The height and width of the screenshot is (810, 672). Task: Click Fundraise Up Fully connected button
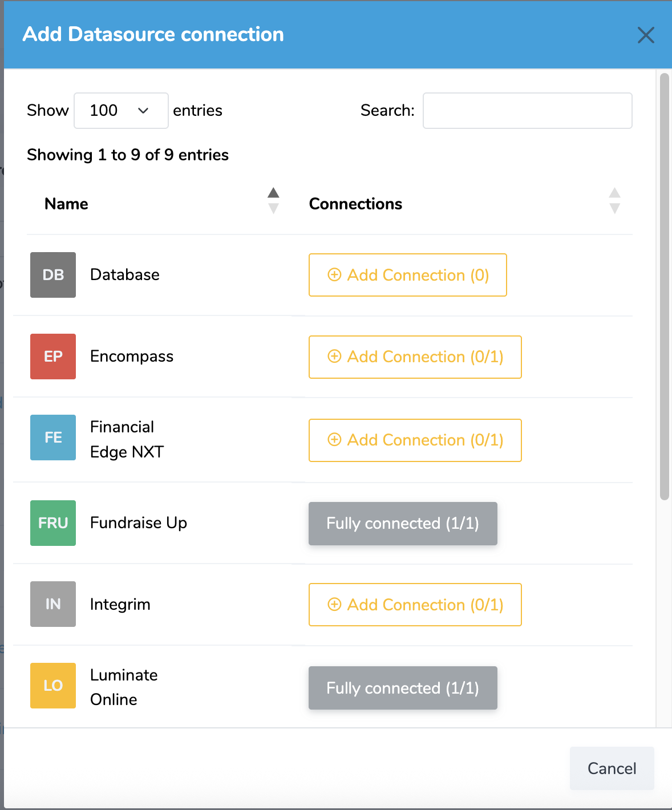click(x=403, y=524)
